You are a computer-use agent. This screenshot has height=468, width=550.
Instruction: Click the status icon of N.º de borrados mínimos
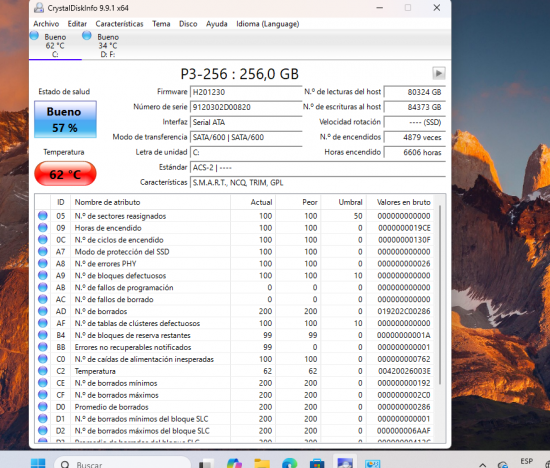[x=43, y=383]
